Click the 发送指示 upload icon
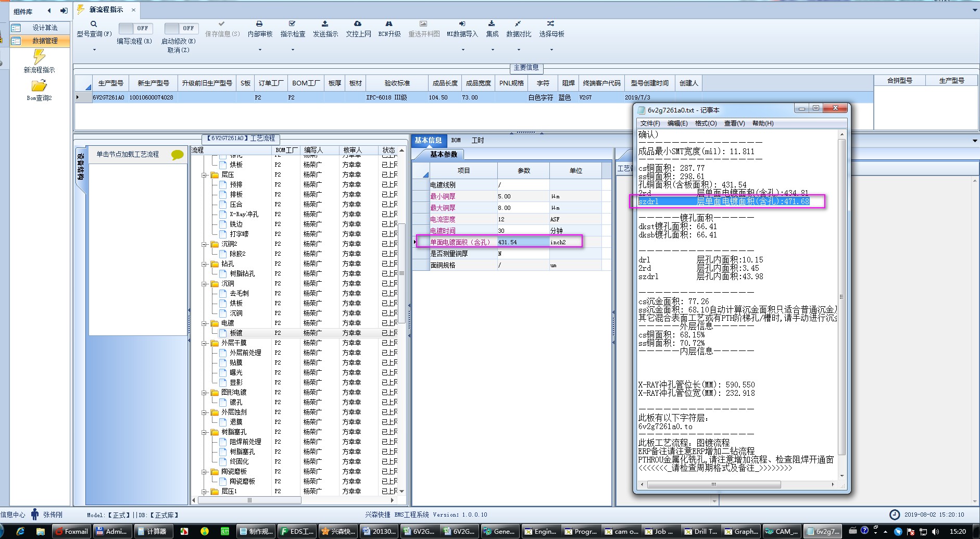This screenshot has height=539, width=980. pyautogui.click(x=325, y=24)
